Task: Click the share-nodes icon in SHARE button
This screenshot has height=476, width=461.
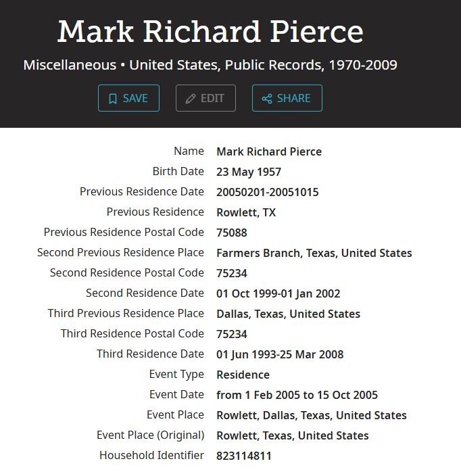Action: [x=267, y=99]
